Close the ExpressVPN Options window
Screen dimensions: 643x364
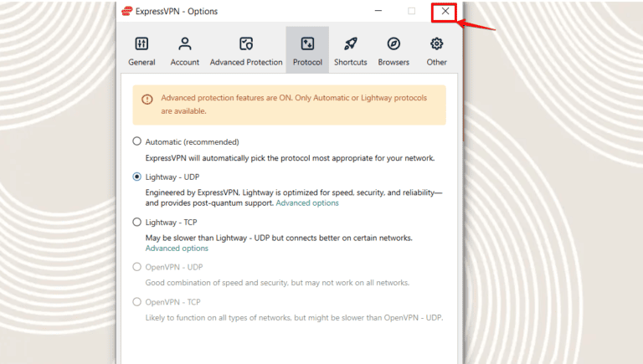pos(445,11)
